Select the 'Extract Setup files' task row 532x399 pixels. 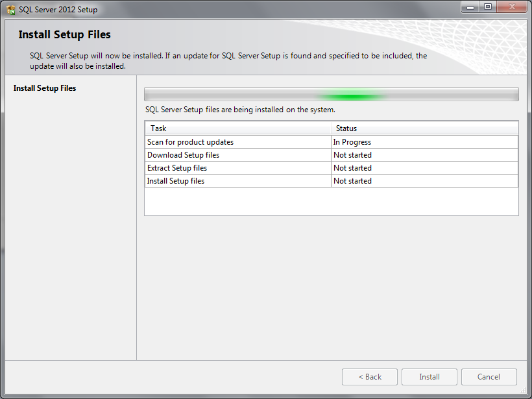(332, 168)
